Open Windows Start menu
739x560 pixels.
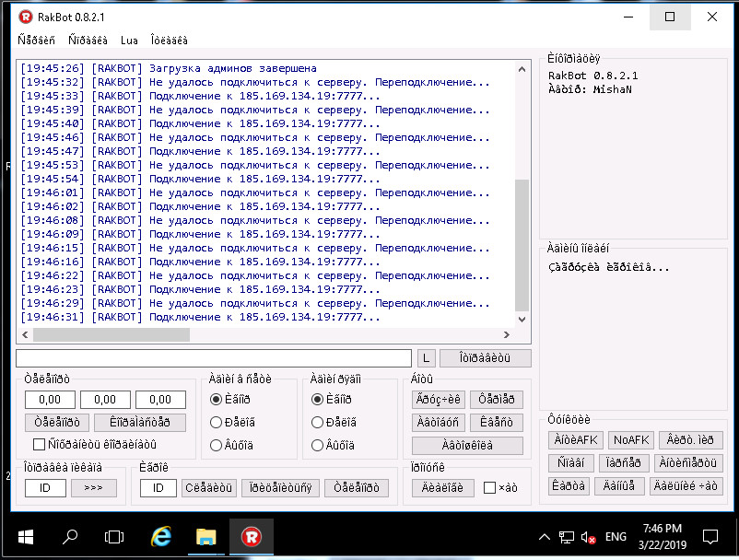(x=26, y=537)
